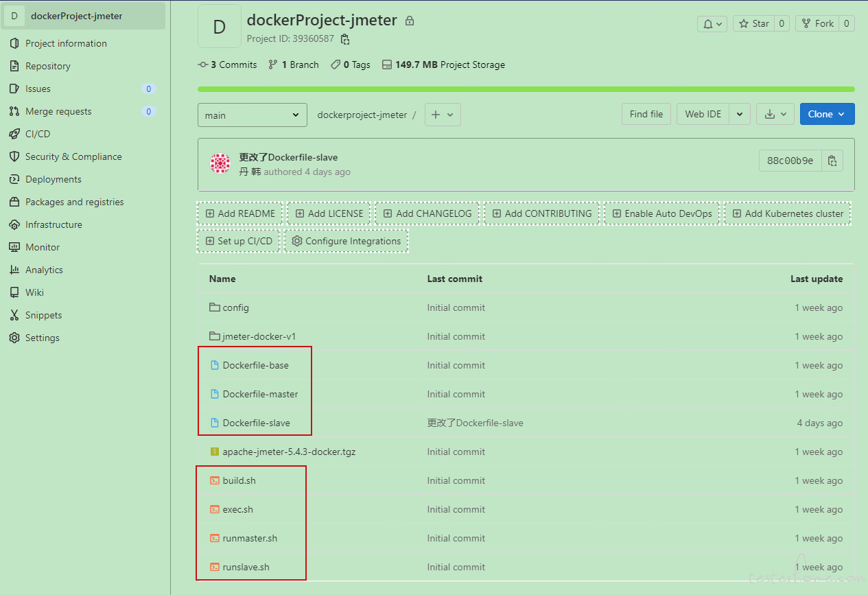Screen dimensions: 868x595
Task: Click the Add CHANGELOG button
Action: [x=427, y=213]
